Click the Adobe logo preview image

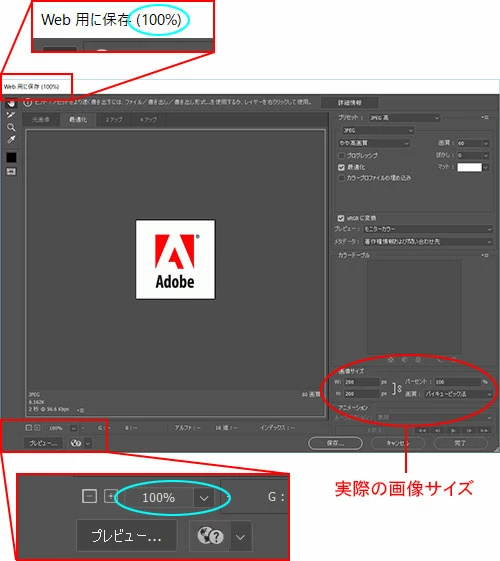(x=175, y=259)
